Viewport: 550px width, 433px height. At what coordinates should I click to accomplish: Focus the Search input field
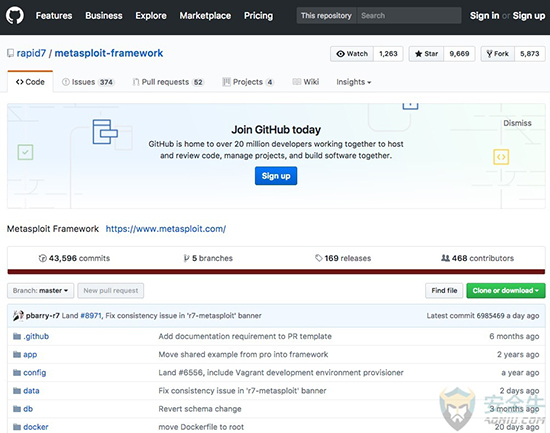pyautogui.click(x=409, y=16)
